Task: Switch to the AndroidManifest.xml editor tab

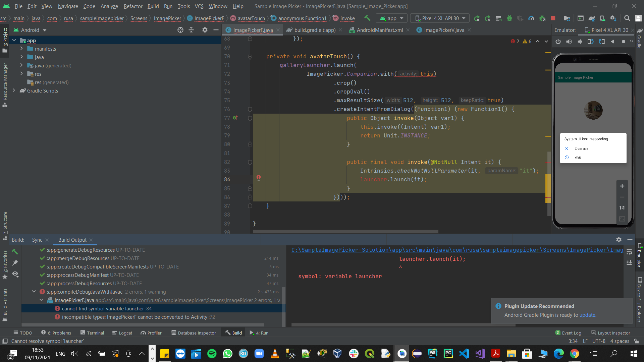Action: 379,30
